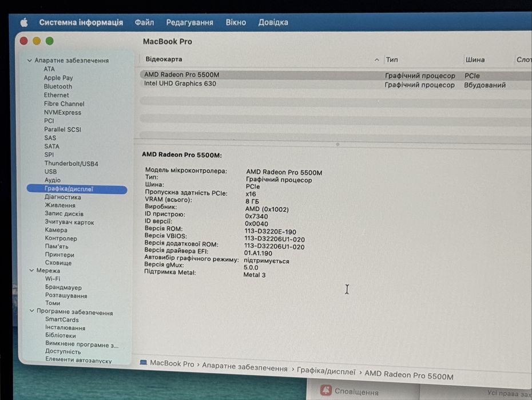Image resolution: width=532 pixels, height=400 pixels.
Task: Open the Вікно menu
Action: tap(236, 22)
